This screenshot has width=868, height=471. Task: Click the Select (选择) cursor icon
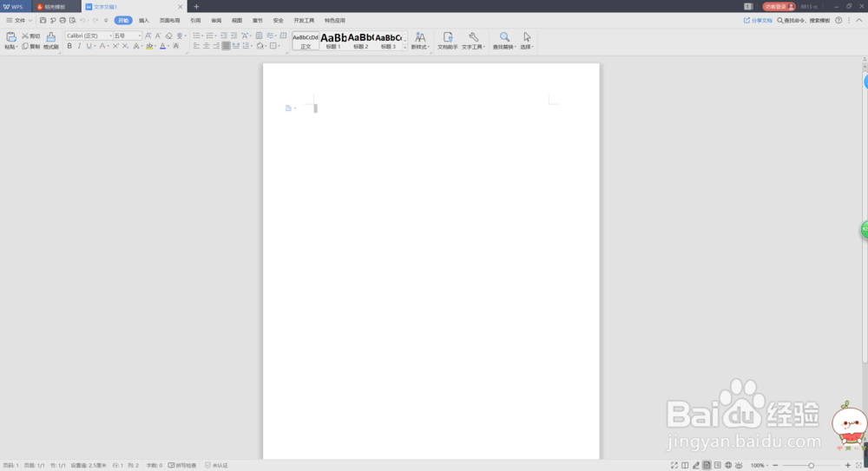tap(527, 37)
